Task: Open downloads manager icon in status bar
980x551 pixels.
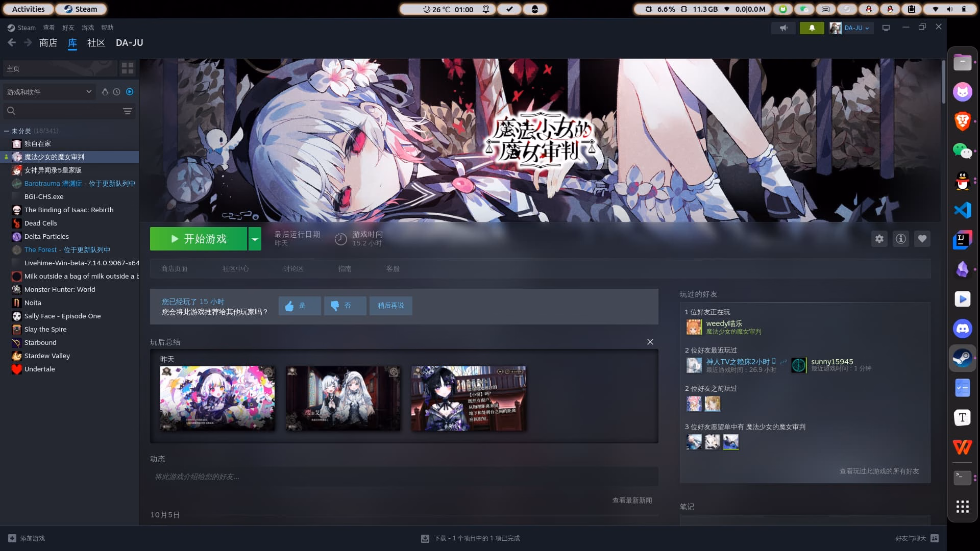Action: pyautogui.click(x=425, y=538)
